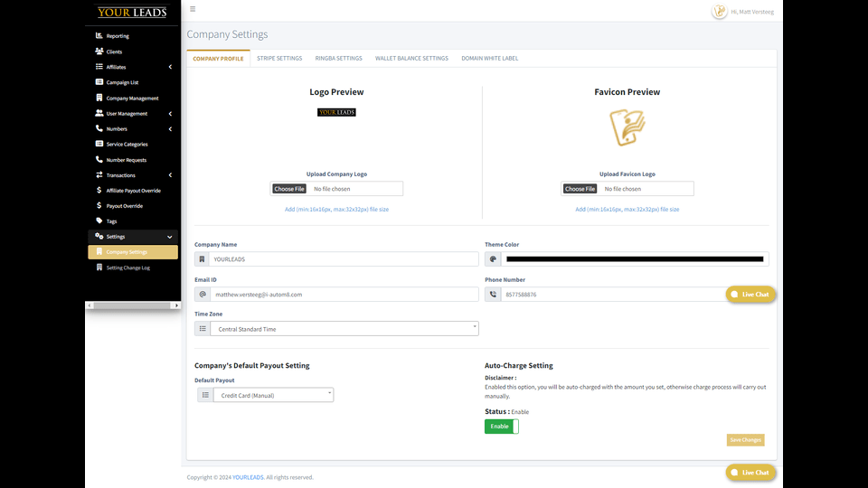
Task: Click the hamburger menu icon at top
Action: coord(193,9)
